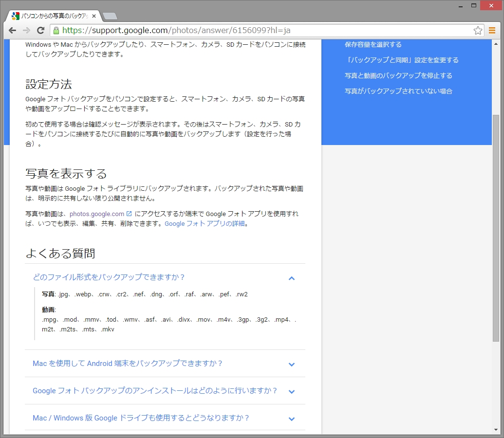Screen dimensions: 504x438
Task: Open 写真と動画のバックアップを停止する link
Action: 398,75
